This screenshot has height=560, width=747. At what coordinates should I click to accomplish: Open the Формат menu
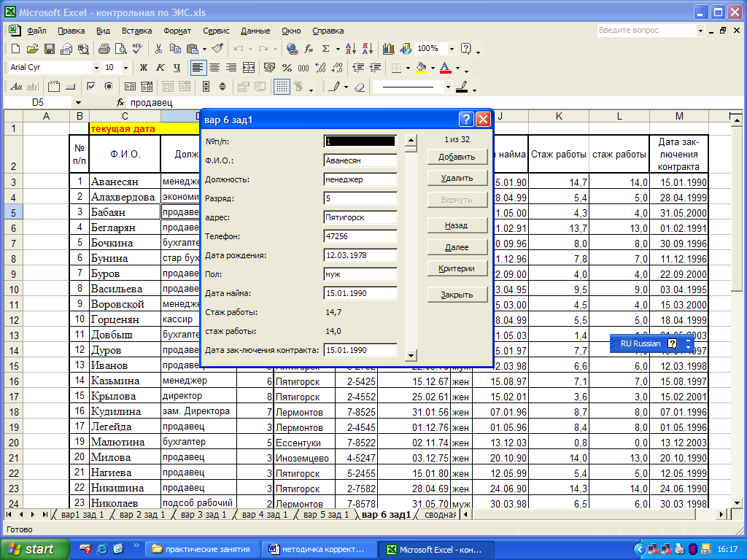pyautogui.click(x=177, y=31)
